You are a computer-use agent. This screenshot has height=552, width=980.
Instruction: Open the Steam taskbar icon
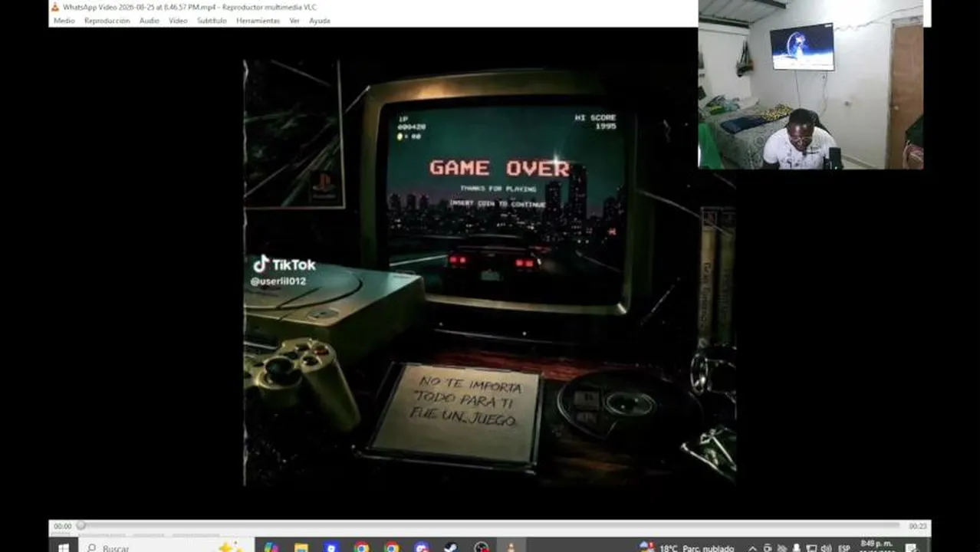(x=451, y=547)
